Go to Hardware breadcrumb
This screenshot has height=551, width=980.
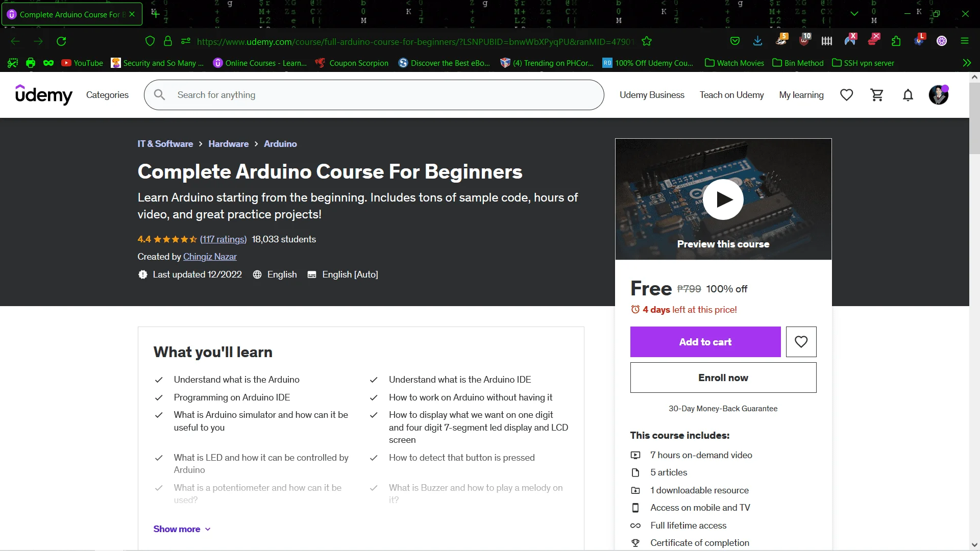tap(228, 144)
